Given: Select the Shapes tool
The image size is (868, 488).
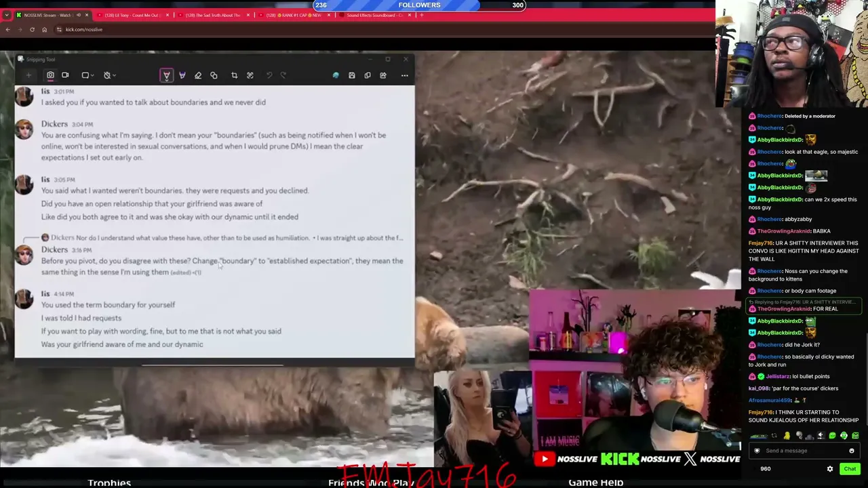Looking at the screenshot, I should tap(214, 75).
